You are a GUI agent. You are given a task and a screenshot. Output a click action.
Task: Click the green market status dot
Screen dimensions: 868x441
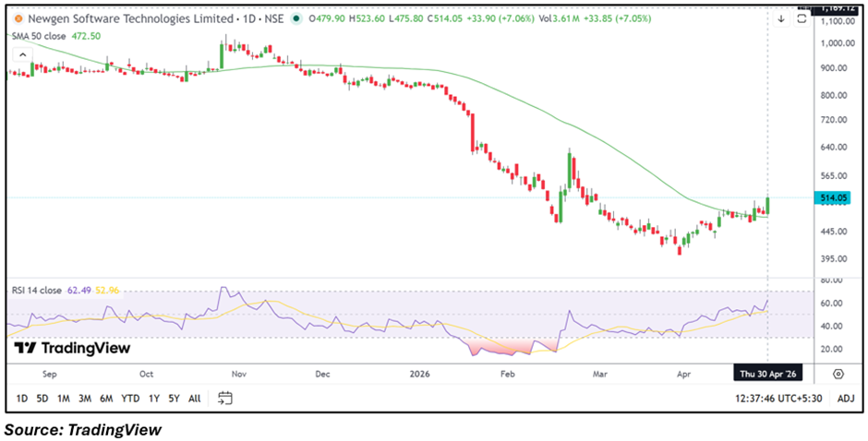tap(296, 18)
